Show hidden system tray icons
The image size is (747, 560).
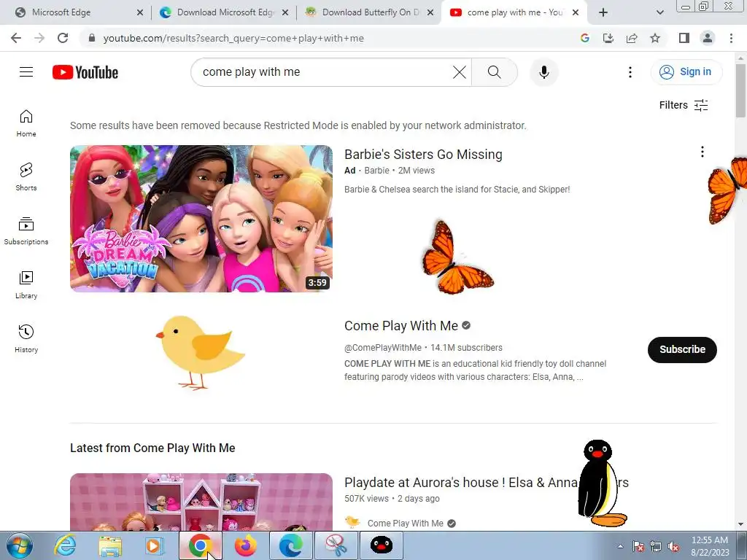(620, 547)
